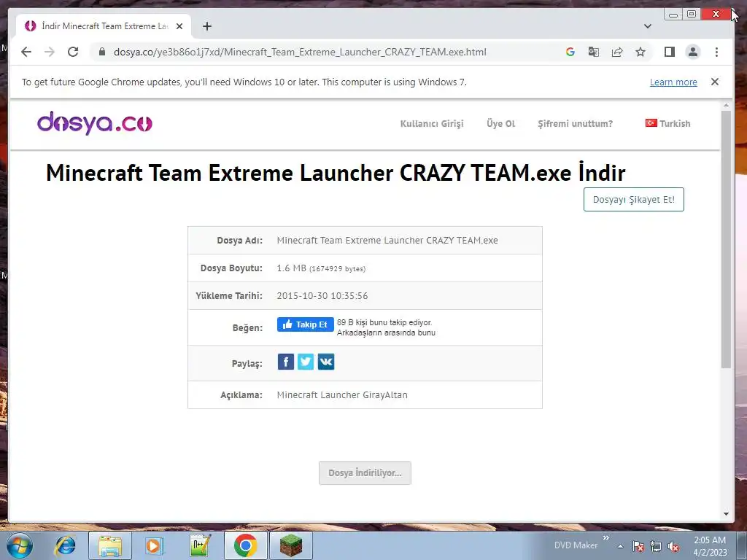The width and height of the screenshot is (747, 560).
Task: Click the padlock site info icon
Action: pyautogui.click(x=101, y=52)
